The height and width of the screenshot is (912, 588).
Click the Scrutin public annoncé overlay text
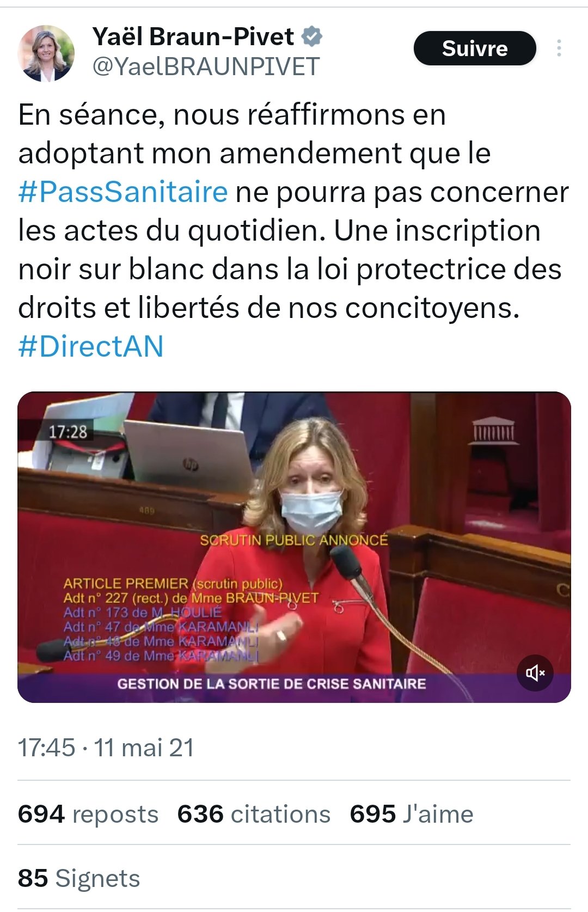click(x=294, y=540)
